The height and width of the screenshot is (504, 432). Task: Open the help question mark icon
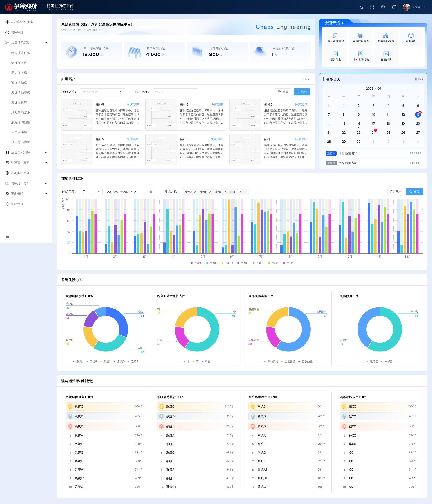point(383,7)
